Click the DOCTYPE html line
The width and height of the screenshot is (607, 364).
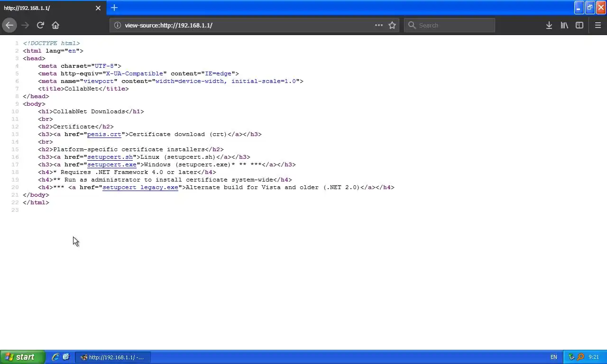coord(51,43)
